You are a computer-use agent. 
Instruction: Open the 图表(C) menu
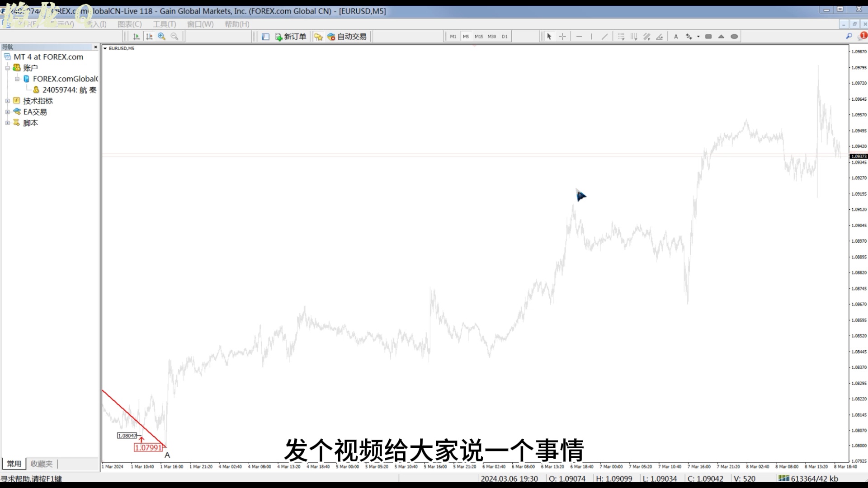pyautogui.click(x=129, y=24)
